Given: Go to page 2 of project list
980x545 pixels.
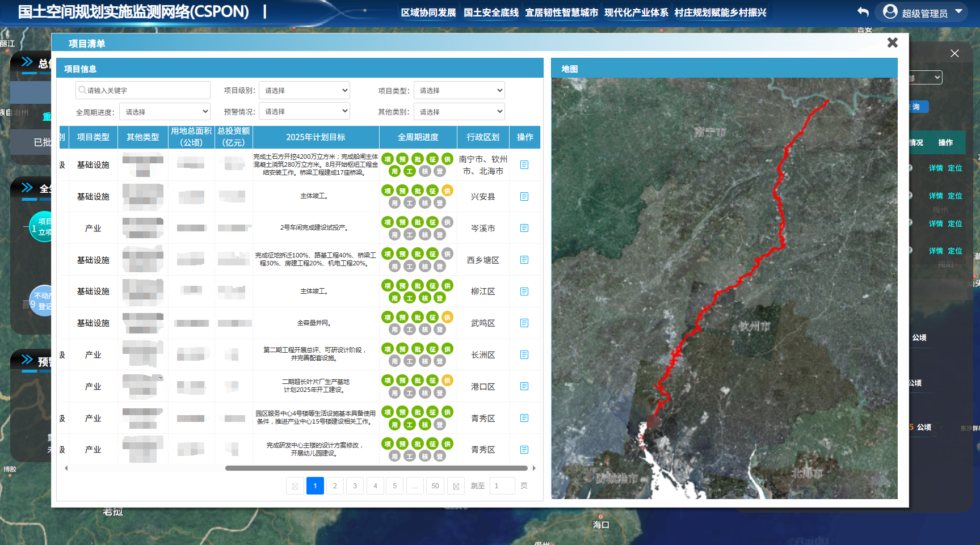Looking at the screenshot, I should pyautogui.click(x=335, y=486).
